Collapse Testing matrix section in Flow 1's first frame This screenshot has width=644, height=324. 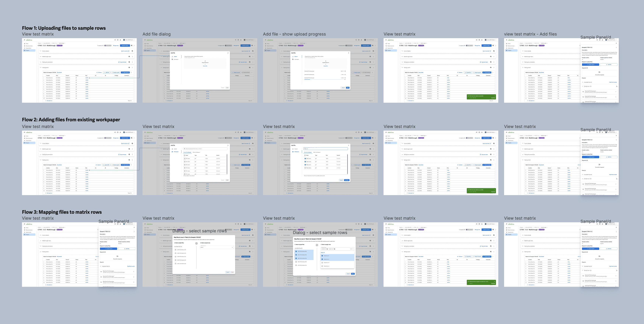point(41,67)
